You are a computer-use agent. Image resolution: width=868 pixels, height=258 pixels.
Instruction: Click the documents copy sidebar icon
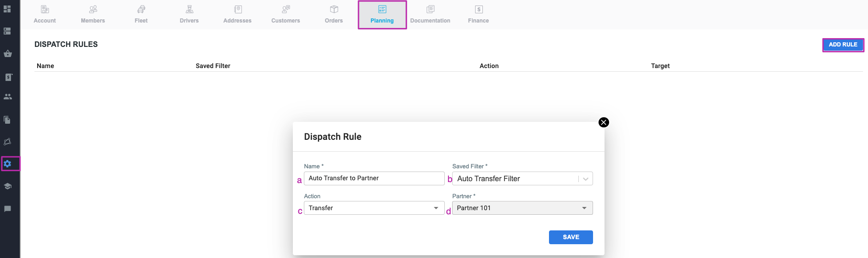tap(7, 120)
